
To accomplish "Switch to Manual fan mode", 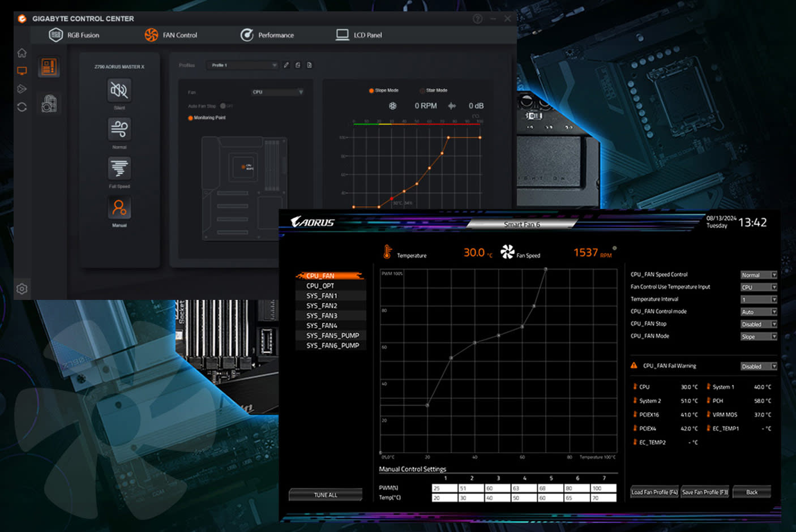I will click(x=119, y=208).
